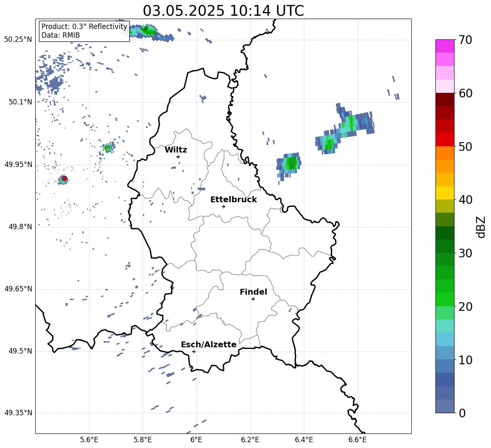
Task: Click the title text 03.05.2025 10:14 UTC
Action: click(223, 11)
